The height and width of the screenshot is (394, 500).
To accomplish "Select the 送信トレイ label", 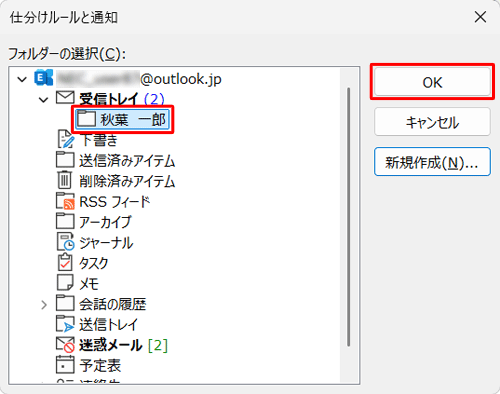I will point(108,325).
